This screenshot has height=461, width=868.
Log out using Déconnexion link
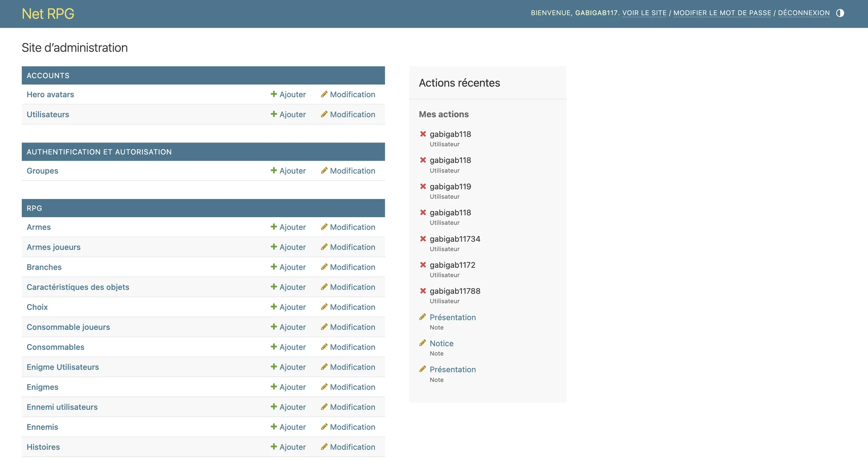[x=803, y=13]
